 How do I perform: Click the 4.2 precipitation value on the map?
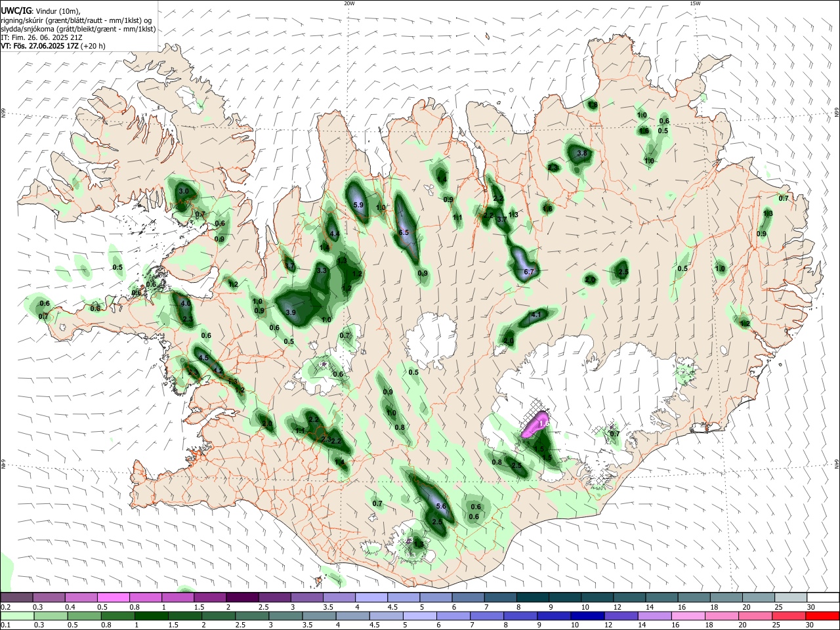click(218, 371)
